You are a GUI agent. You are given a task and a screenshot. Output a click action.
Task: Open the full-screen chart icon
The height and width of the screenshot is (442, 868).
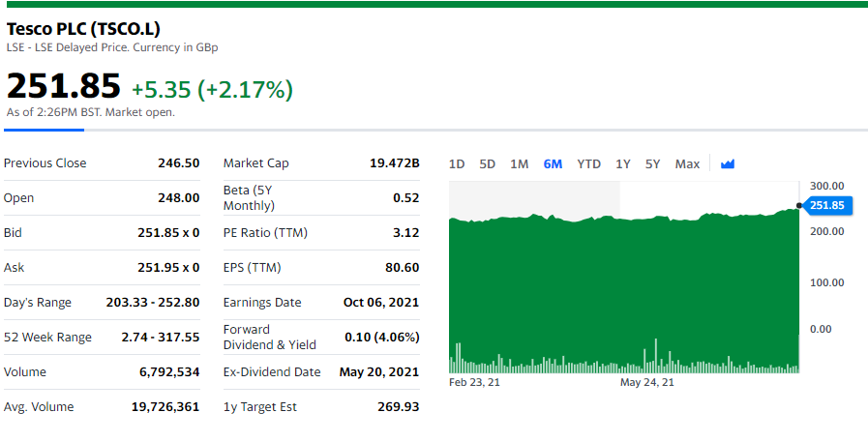728,163
